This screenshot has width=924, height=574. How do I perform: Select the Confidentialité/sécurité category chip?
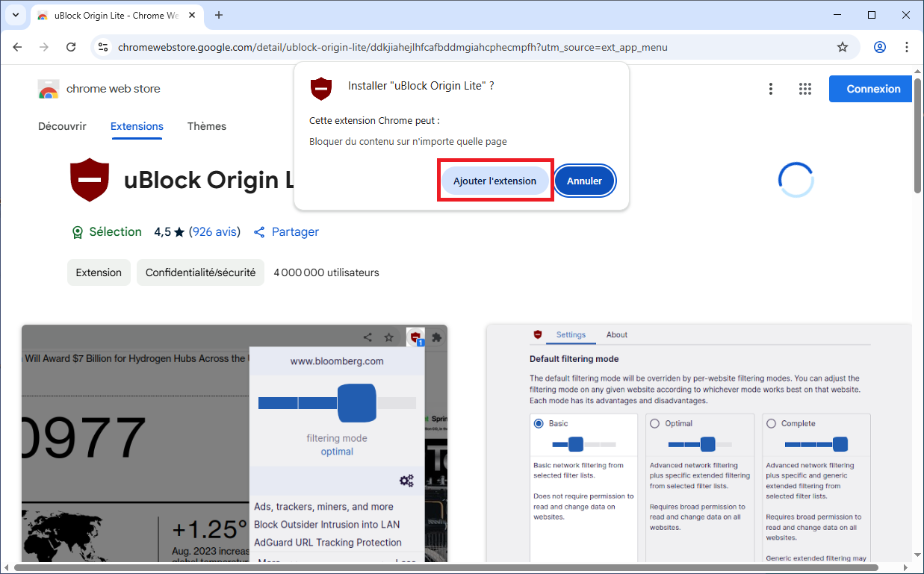tap(200, 272)
